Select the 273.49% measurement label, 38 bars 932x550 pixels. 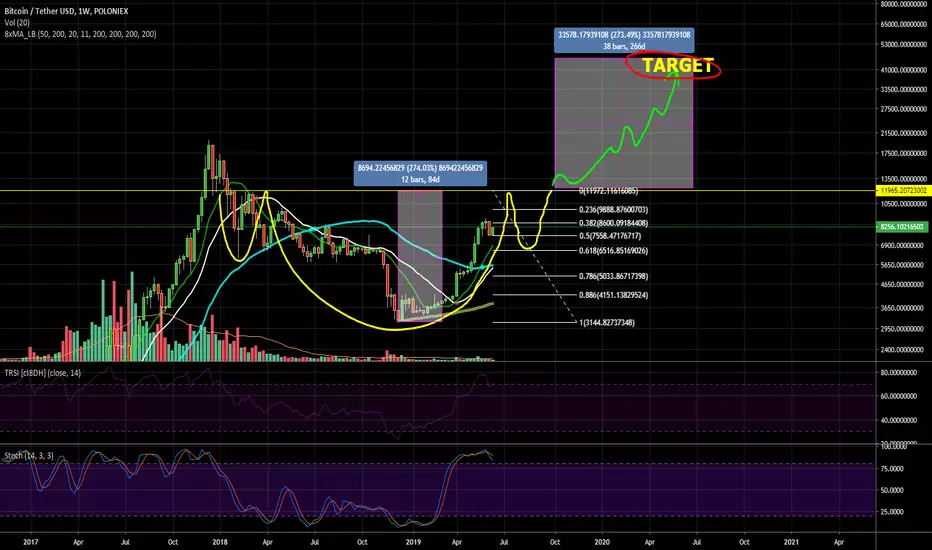(x=624, y=40)
